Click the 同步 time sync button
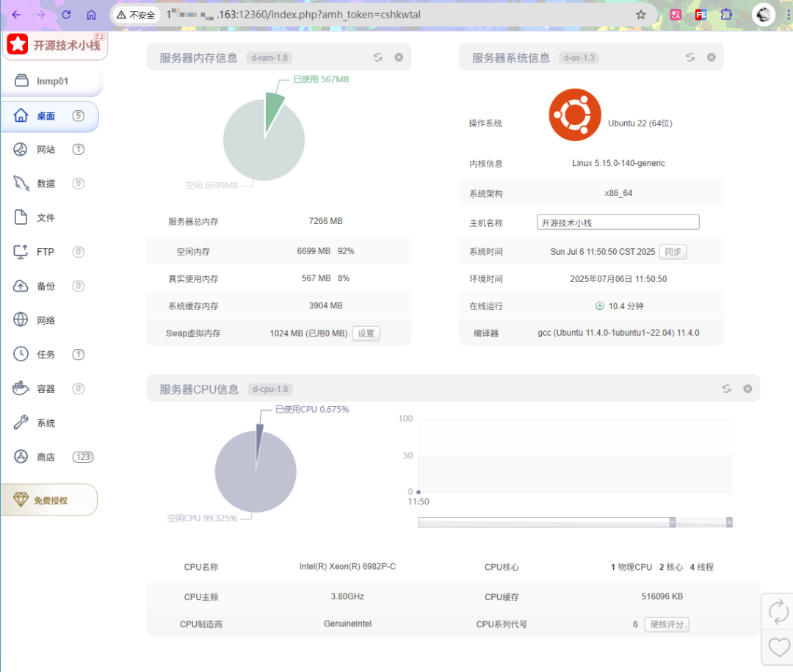793x672 pixels. click(x=673, y=251)
